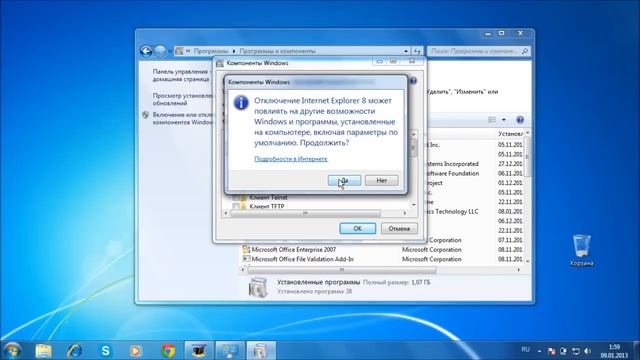This screenshot has width=640, height=360.
Task: Click the Microsoft Office Enterprise 2007 icon
Action: click(x=246, y=249)
